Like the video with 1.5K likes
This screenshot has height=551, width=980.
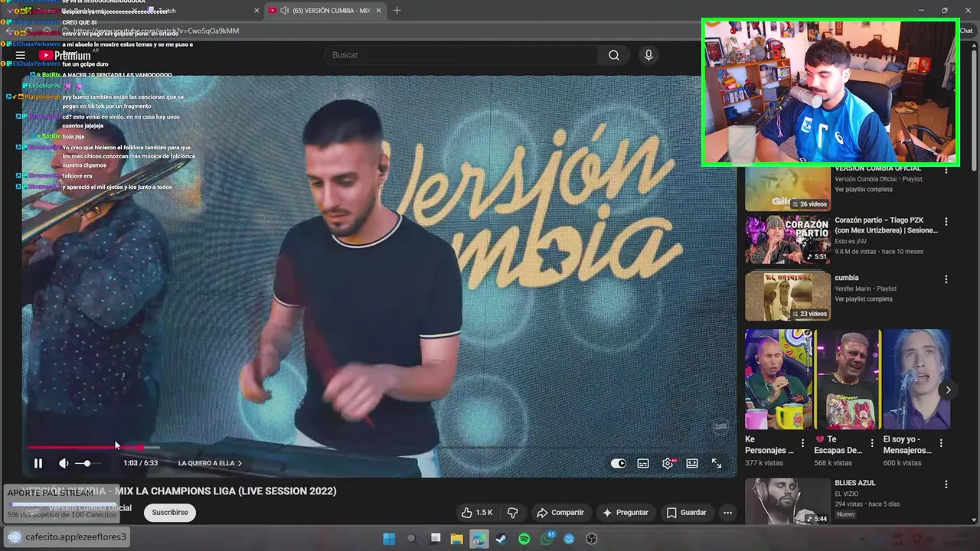(476, 513)
